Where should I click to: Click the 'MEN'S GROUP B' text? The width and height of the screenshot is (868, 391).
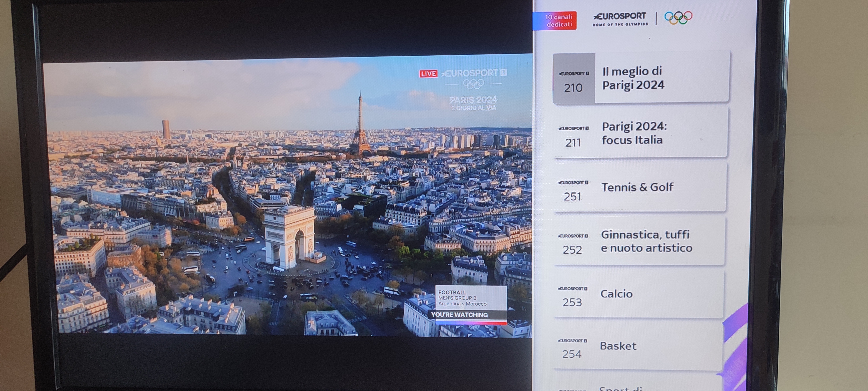point(457,298)
